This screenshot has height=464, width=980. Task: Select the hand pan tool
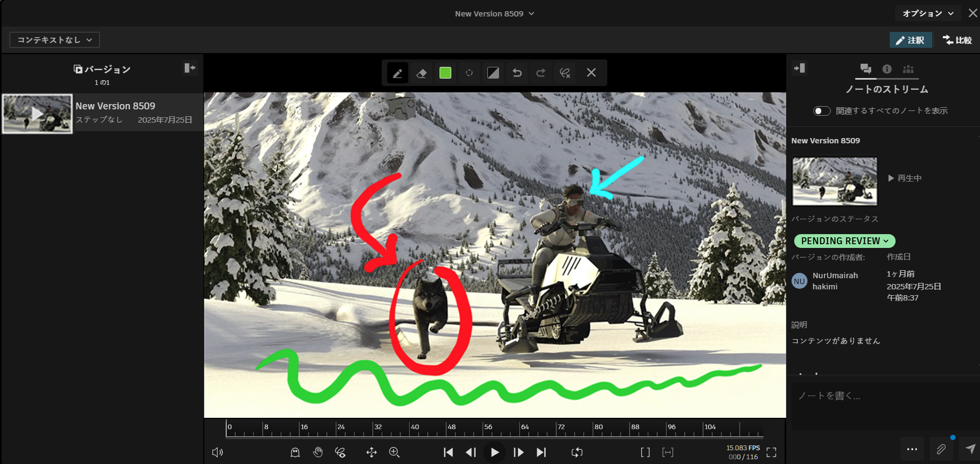(318, 452)
